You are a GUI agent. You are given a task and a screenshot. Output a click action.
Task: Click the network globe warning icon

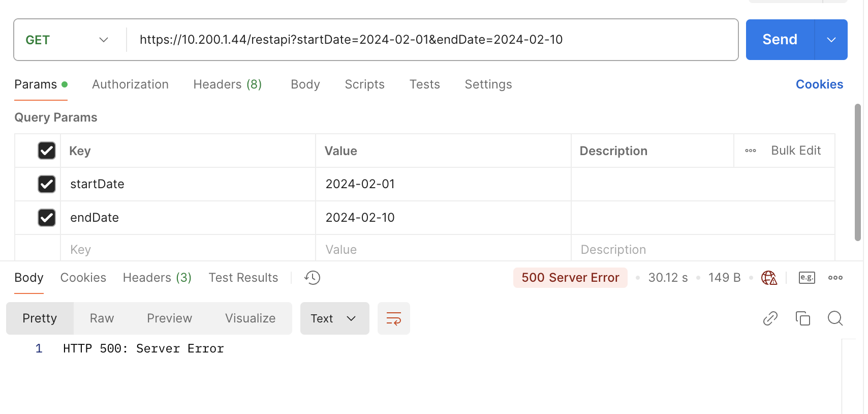pyautogui.click(x=769, y=278)
